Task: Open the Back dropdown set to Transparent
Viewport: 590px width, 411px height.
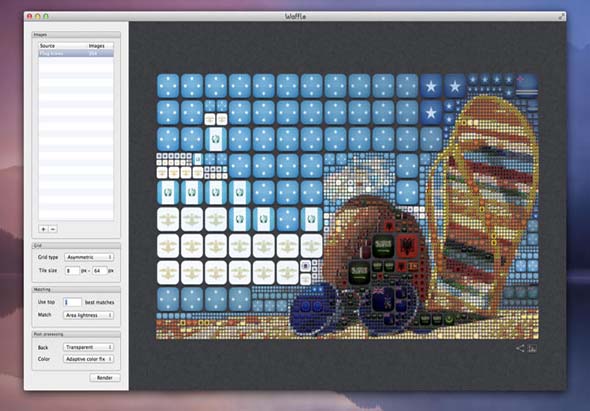Action: point(88,347)
